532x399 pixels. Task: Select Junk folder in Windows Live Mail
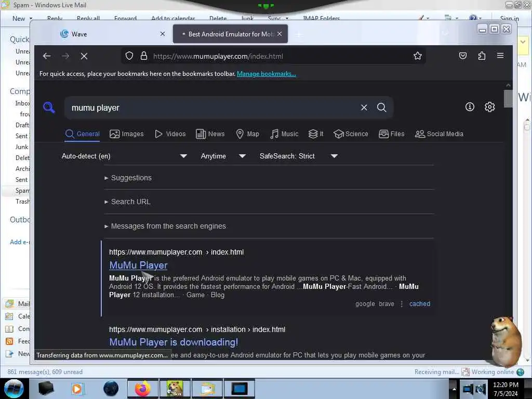(22, 147)
